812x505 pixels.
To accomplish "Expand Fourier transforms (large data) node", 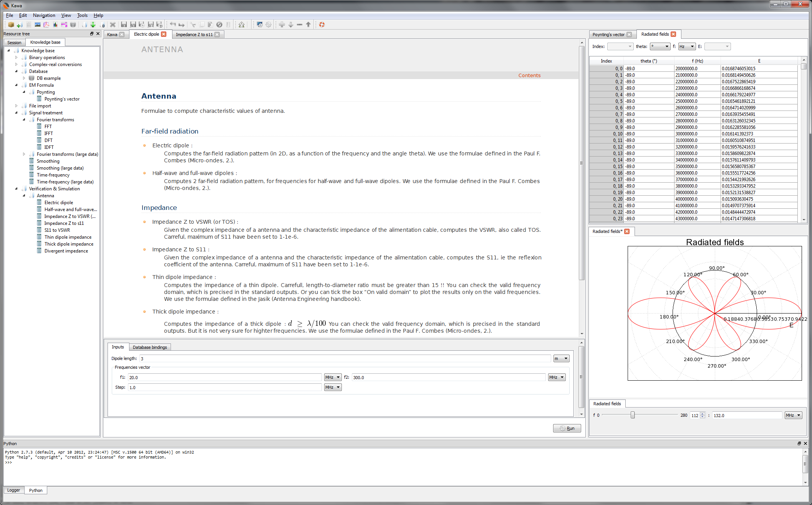I will click(x=24, y=154).
